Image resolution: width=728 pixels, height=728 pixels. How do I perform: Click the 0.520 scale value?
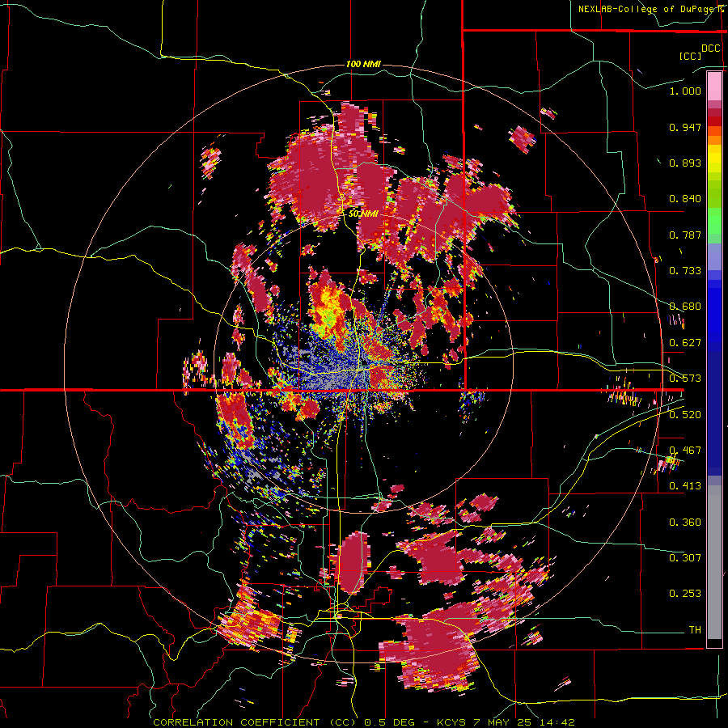(685, 415)
